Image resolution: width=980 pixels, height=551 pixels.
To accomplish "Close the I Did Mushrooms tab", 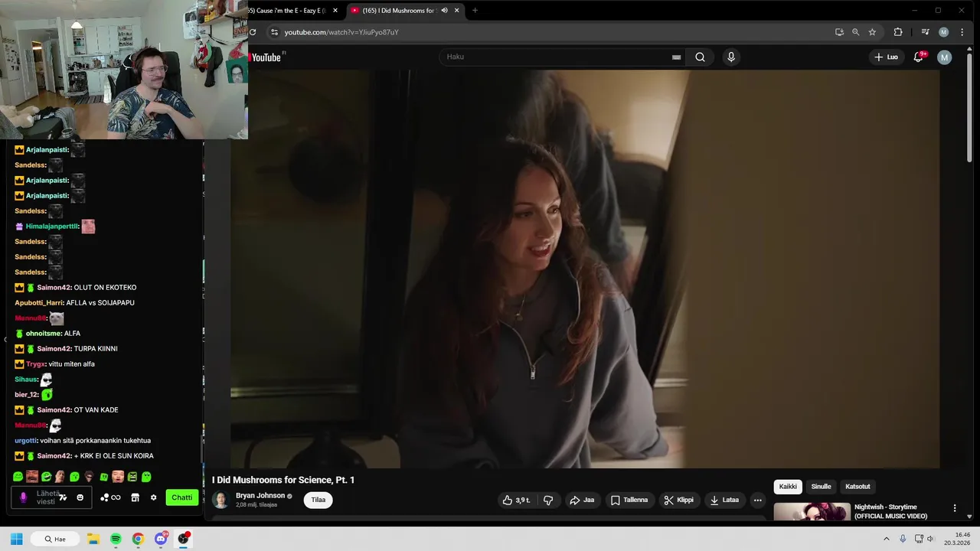I will pos(457,11).
